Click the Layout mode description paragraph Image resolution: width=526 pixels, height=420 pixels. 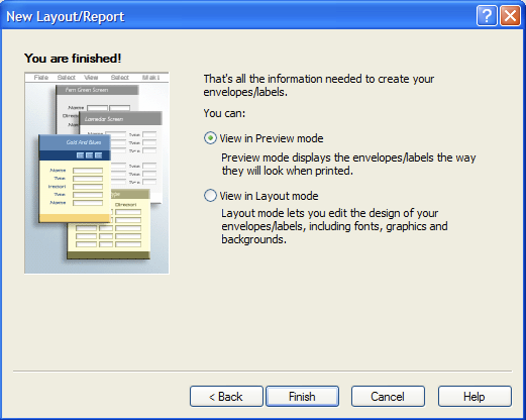[334, 226]
